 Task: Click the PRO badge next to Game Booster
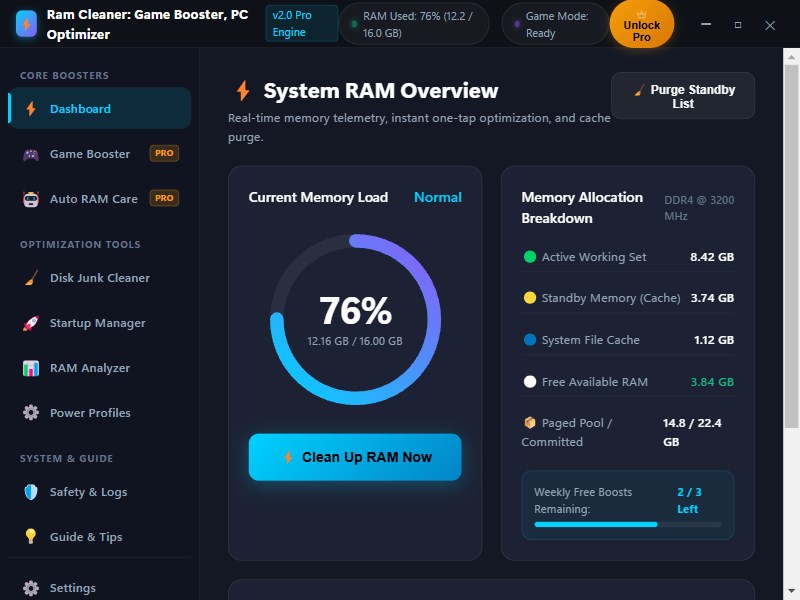point(164,153)
